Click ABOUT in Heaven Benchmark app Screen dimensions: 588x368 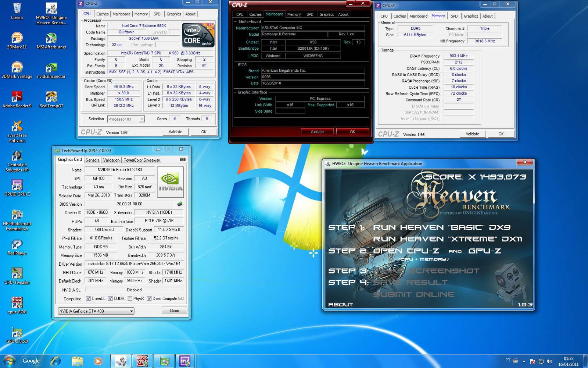coord(340,305)
